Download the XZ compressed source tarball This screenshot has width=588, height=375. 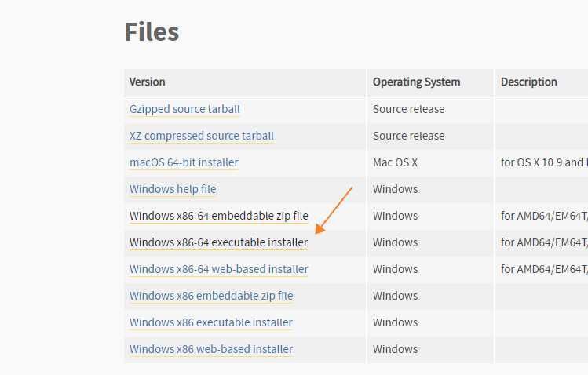click(x=202, y=136)
